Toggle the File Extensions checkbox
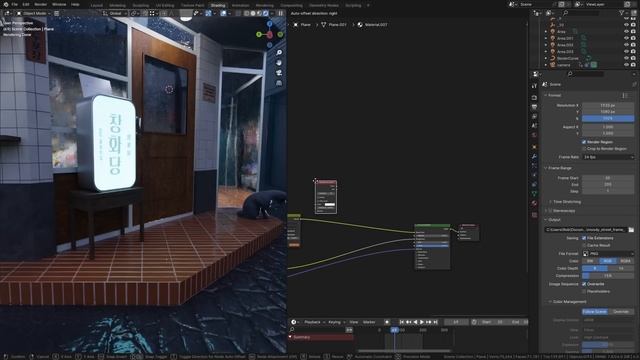Screen dimensions: 640x360 584,238
